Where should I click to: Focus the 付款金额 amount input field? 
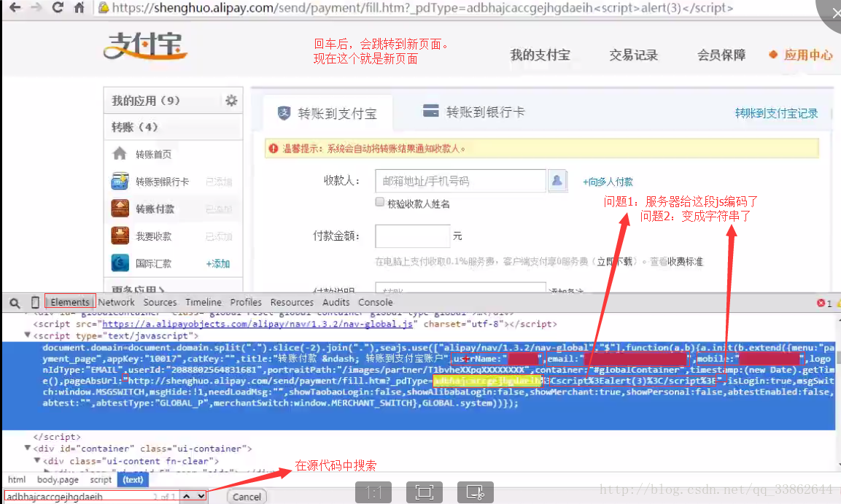tap(412, 236)
